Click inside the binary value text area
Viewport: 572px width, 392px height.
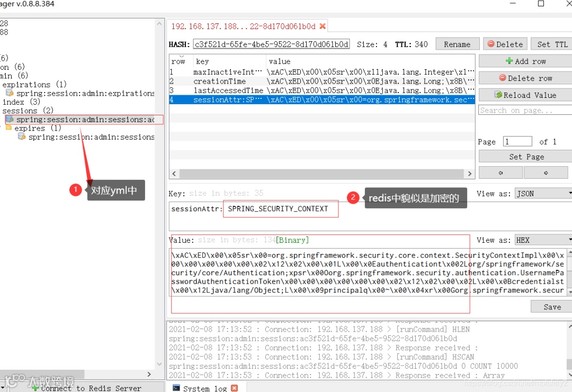[x=368, y=273]
